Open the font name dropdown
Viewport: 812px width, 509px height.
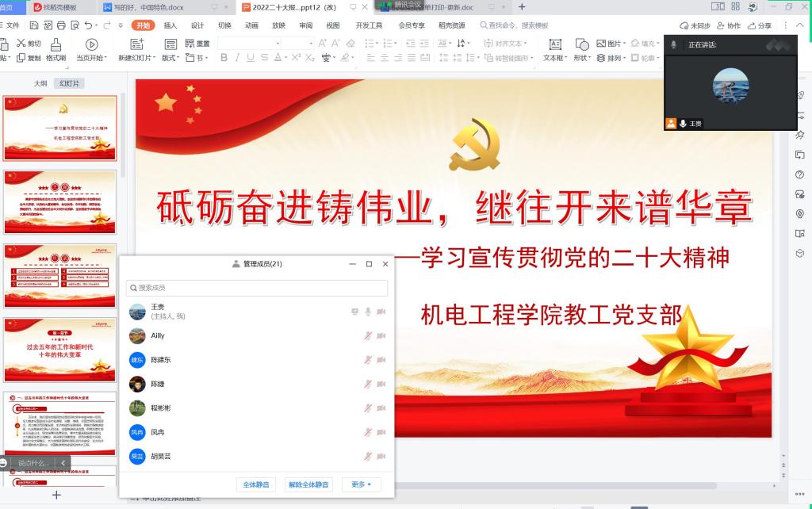(x=278, y=44)
